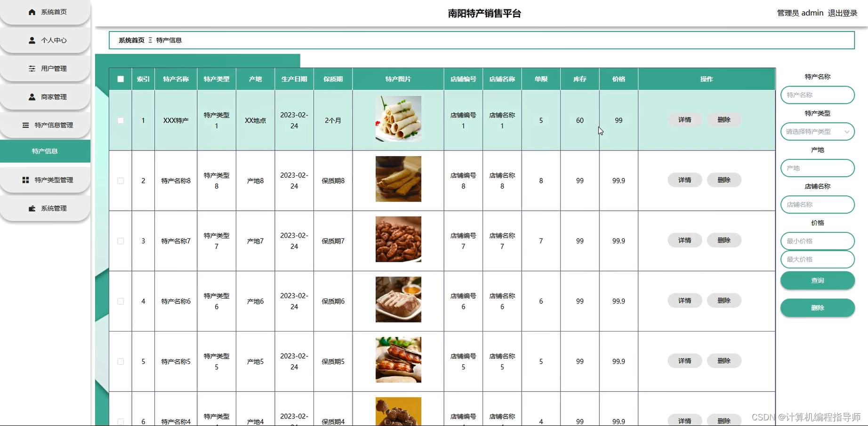Check the row for 特产名称7
This screenshot has height=426, width=868.
click(121, 241)
